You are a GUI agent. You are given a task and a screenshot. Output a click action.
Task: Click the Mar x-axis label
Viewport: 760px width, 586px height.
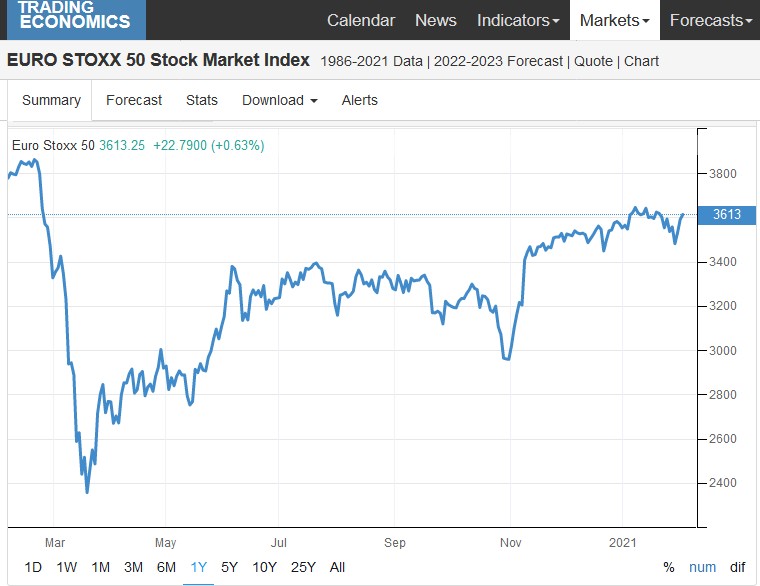55,542
